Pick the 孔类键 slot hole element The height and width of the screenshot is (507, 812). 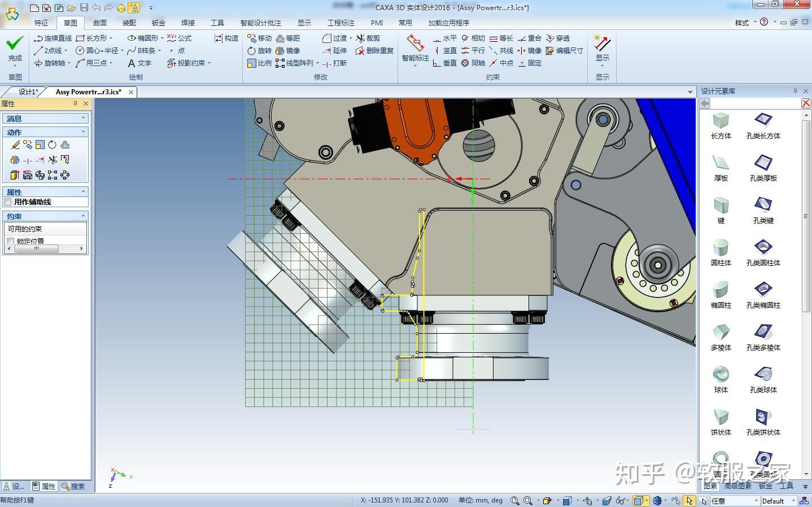point(763,210)
